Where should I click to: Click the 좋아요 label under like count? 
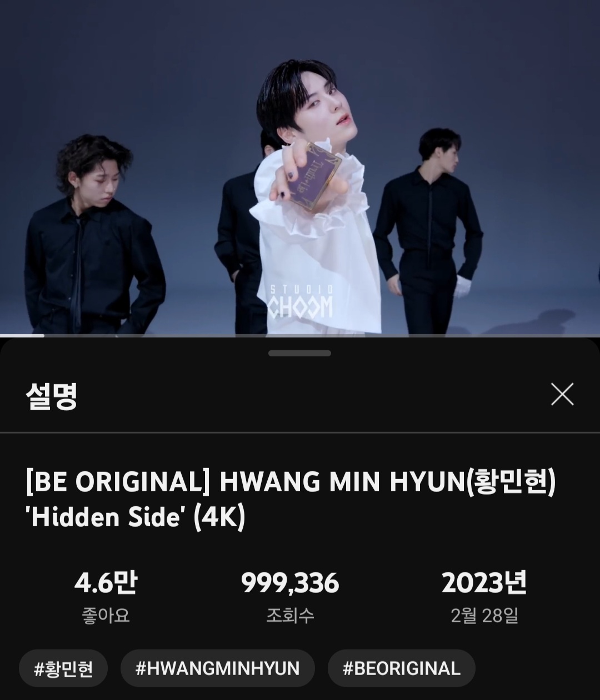point(106,616)
